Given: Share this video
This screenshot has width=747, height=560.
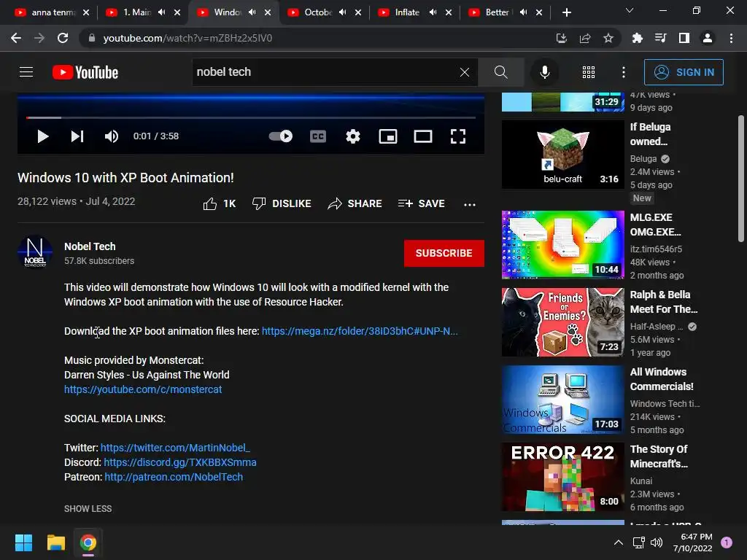Looking at the screenshot, I should [355, 204].
